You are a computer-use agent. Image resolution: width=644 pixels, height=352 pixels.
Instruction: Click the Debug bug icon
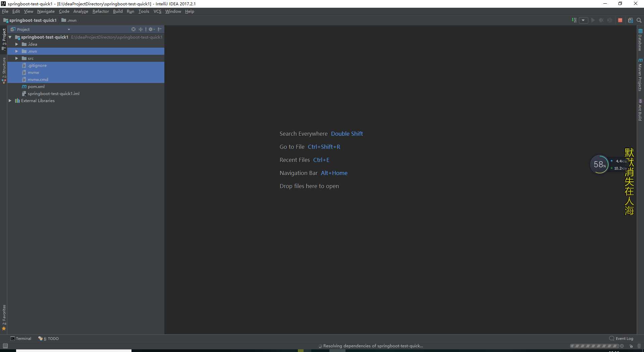601,20
